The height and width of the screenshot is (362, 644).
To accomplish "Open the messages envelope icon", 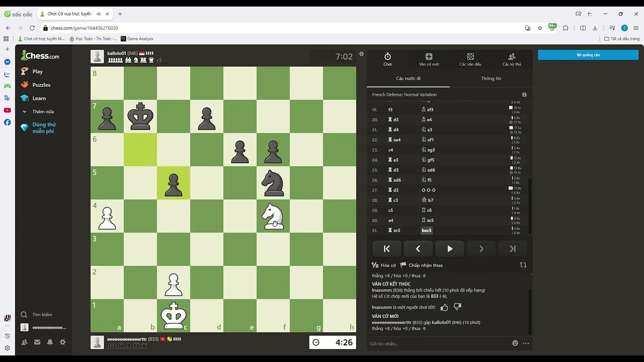I will coord(37,342).
